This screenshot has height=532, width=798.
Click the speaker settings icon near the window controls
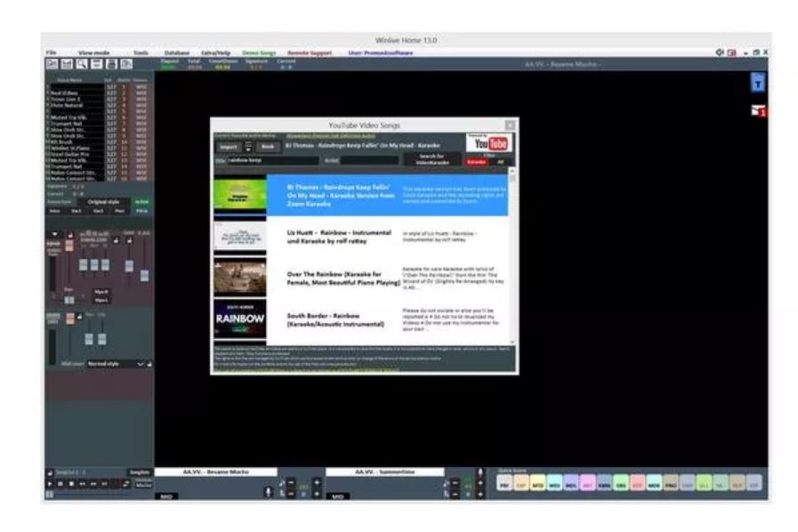[720, 52]
